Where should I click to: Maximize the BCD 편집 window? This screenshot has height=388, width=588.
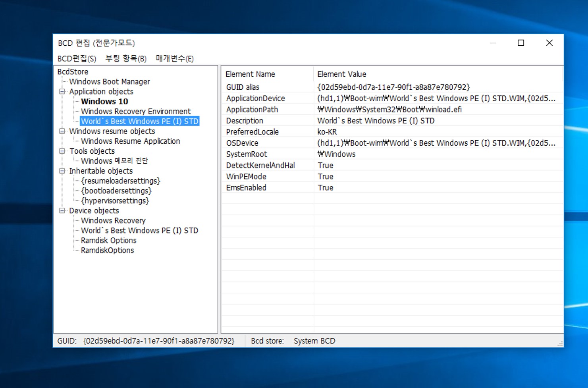521,43
